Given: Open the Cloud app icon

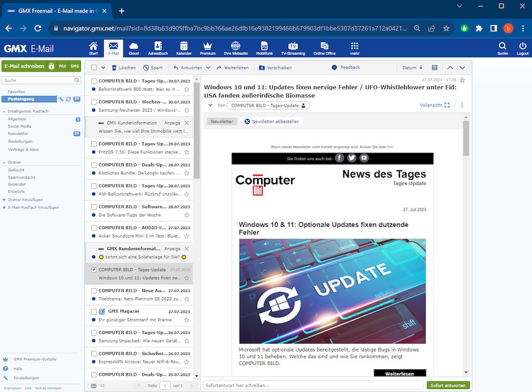Looking at the screenshot, I should click(134, 47).
